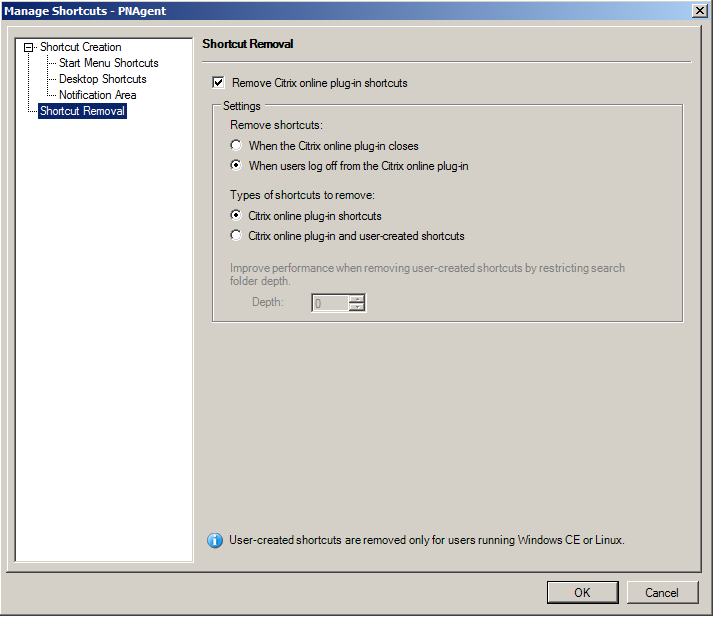The height and width of the screenshot is (617, 713).
Task: Go to Notification Area settings
Action: point(98,95)
